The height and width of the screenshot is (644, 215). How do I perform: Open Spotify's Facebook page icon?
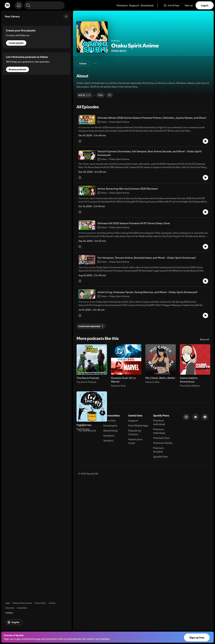[205, 417]
